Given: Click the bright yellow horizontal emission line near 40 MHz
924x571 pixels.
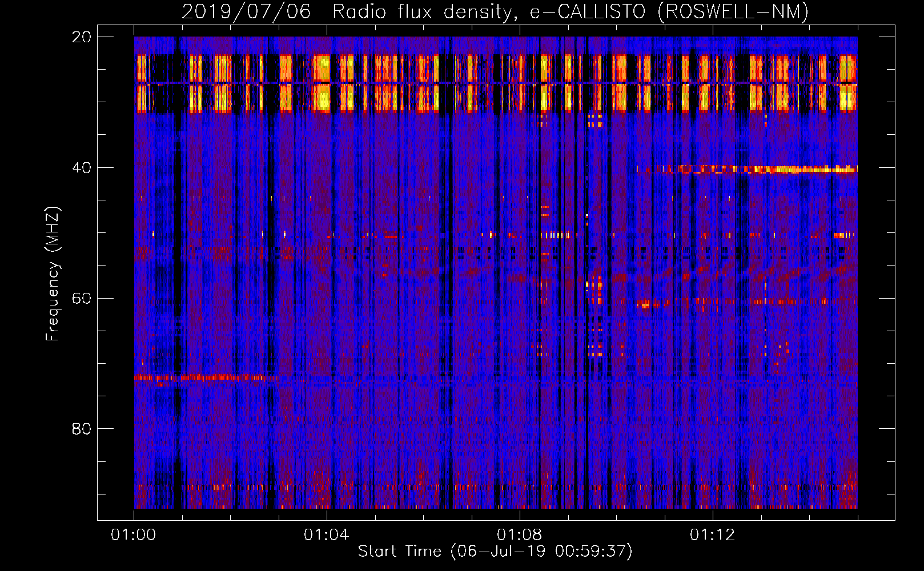Looking at the screenshot, I should pyautogui.click(x=747, y=169).
